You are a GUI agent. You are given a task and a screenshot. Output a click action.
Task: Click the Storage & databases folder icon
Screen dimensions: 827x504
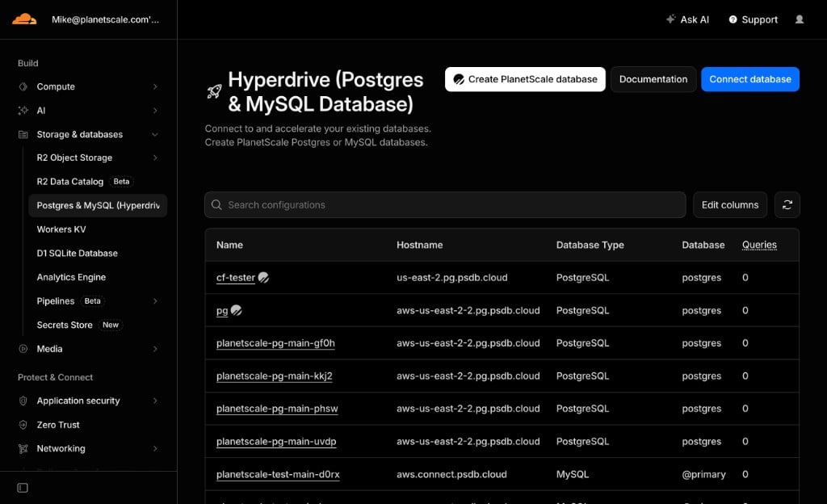pos(23,134)
